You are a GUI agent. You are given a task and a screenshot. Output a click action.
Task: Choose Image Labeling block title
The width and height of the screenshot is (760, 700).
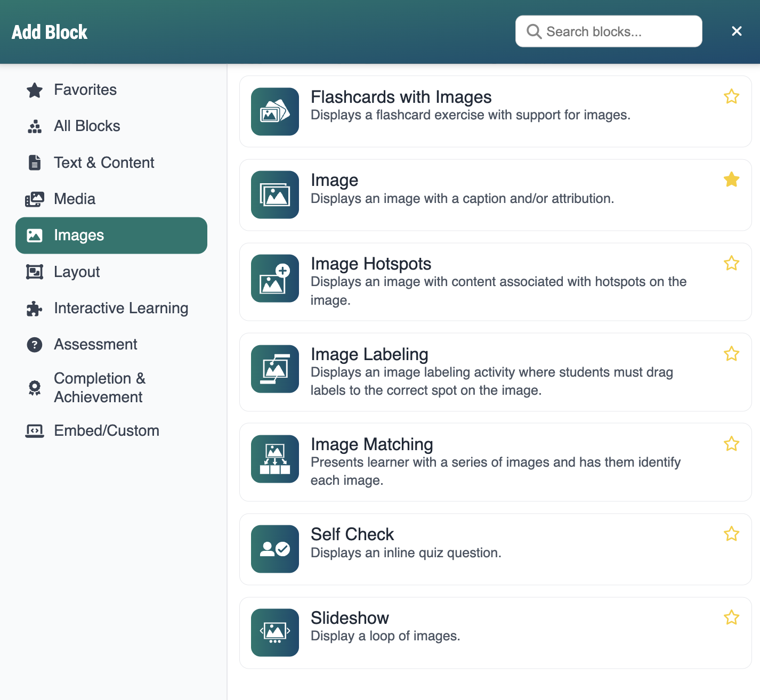(369, 354)
